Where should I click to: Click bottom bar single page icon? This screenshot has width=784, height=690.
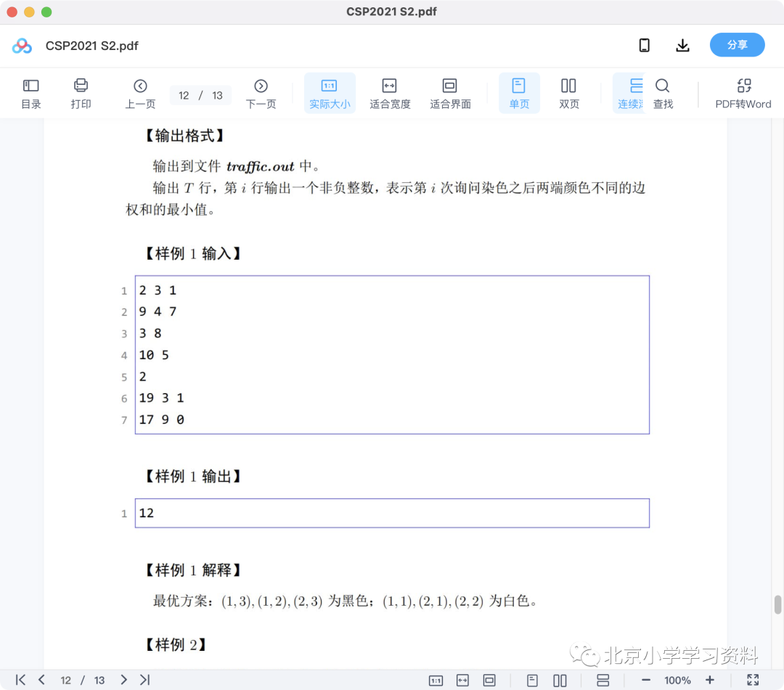pos(532,681)
